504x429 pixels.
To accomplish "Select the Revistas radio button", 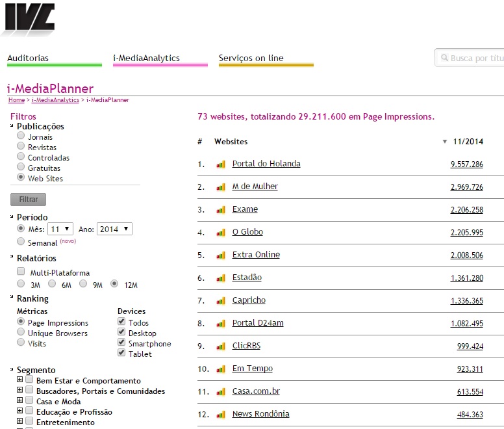I will point(21,146).
